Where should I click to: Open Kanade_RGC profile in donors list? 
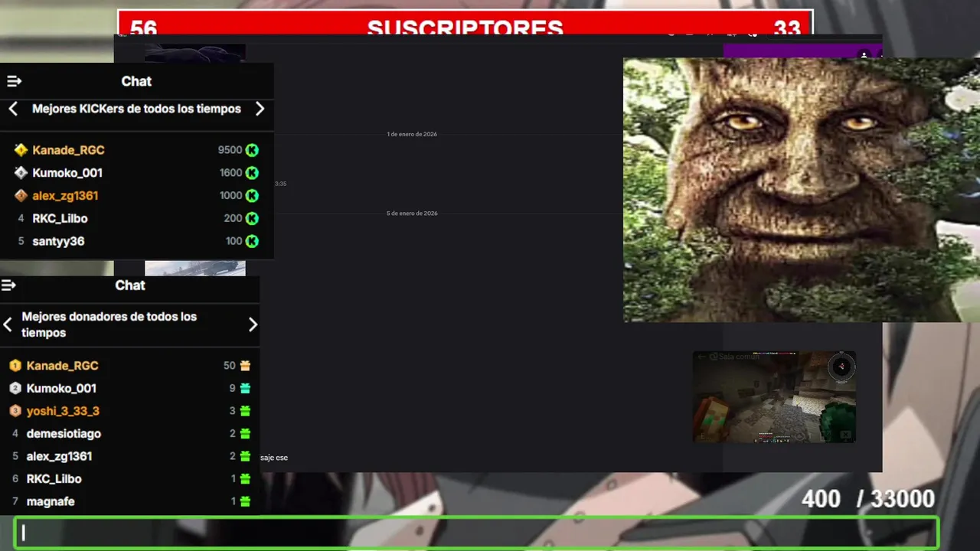[63, 366]
